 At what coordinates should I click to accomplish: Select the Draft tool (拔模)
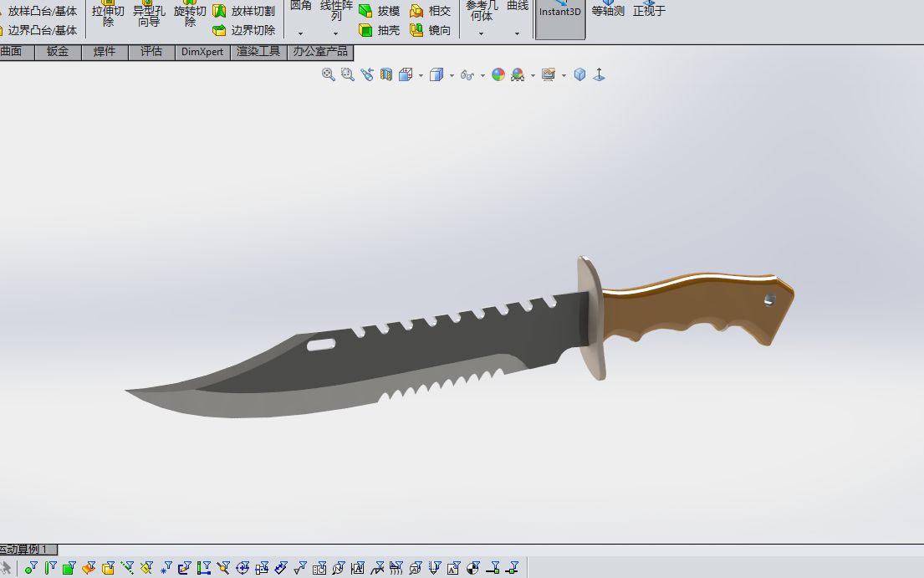[x=380, y=11]
